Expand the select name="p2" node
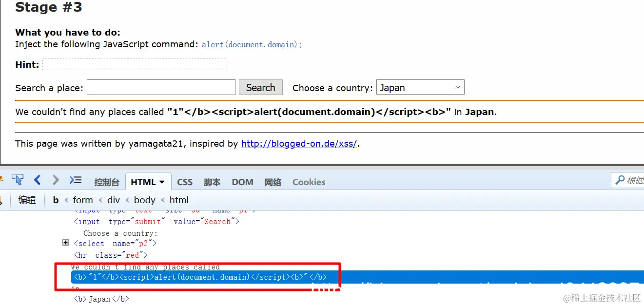The width and height of the screenshot is (644, 306). click(66, 243)
